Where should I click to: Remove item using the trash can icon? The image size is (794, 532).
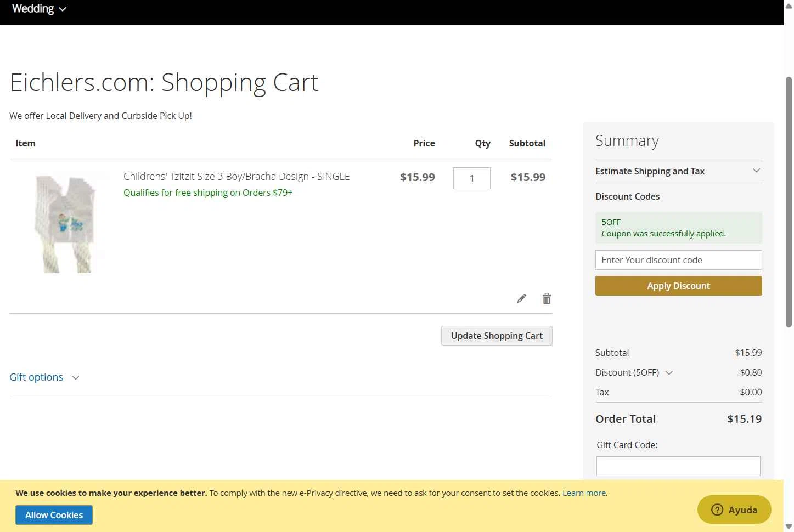point(547,298)
